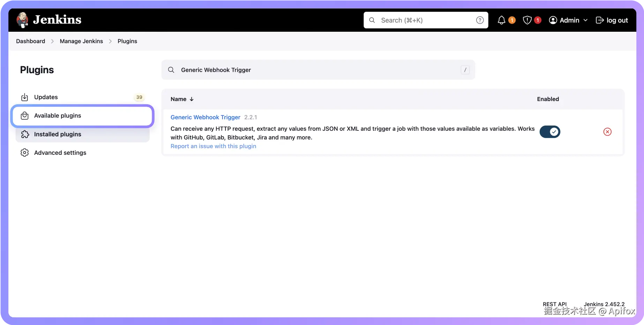Expand the Manage Jenkins breadcrumb chevron
The height and width of the screenshot is (325, 644).
110,41
